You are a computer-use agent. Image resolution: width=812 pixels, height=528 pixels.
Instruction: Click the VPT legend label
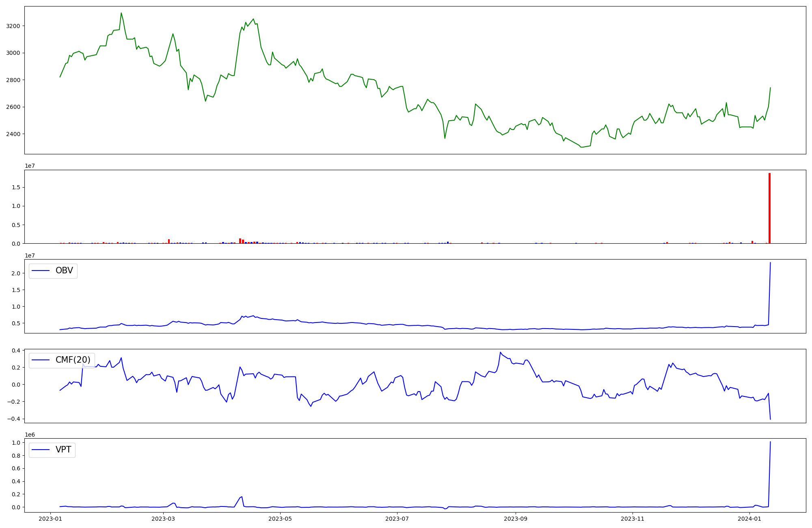click(x=63, y=449)
